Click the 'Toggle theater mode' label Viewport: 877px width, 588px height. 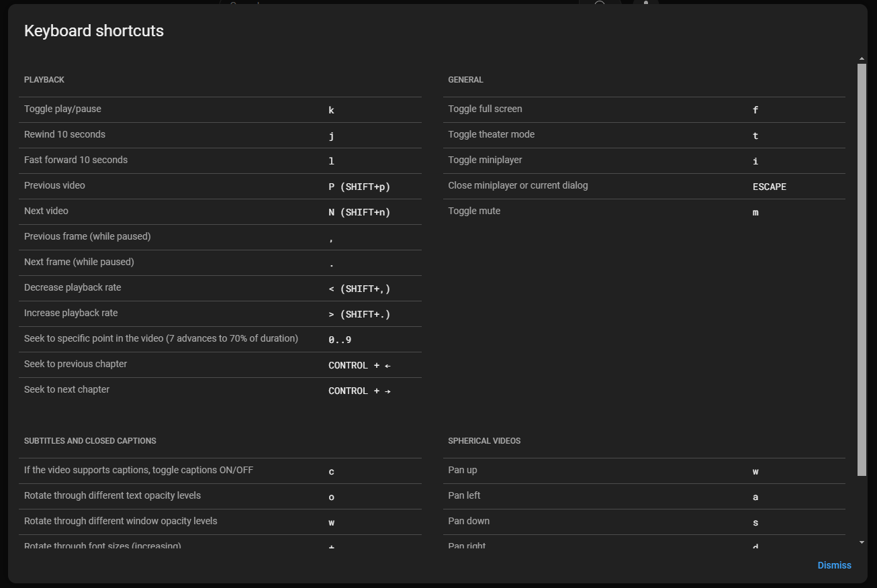[492, 134]
